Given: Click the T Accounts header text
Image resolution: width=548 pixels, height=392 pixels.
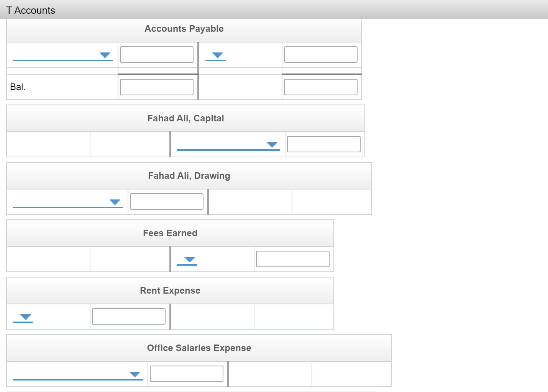Looking at the screenshot, I should click(x=31, y=10).
